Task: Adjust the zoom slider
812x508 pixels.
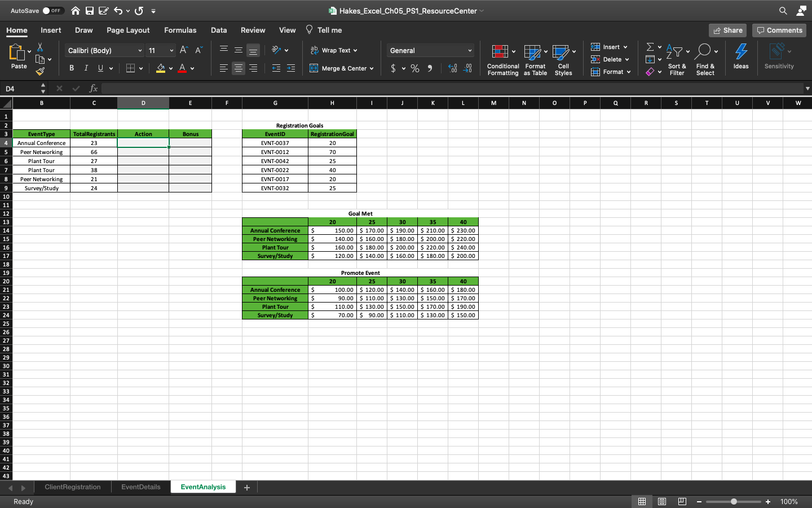Action: (x=734, y=501)
